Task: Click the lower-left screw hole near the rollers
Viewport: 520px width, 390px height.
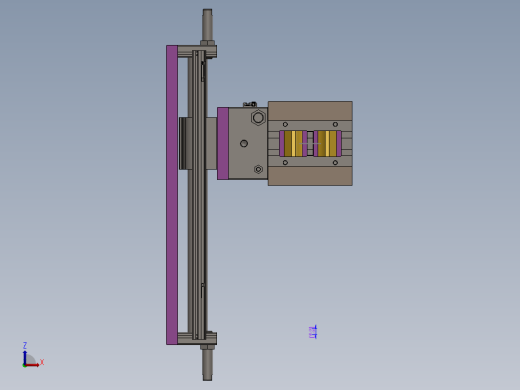Action: (285, 163)
